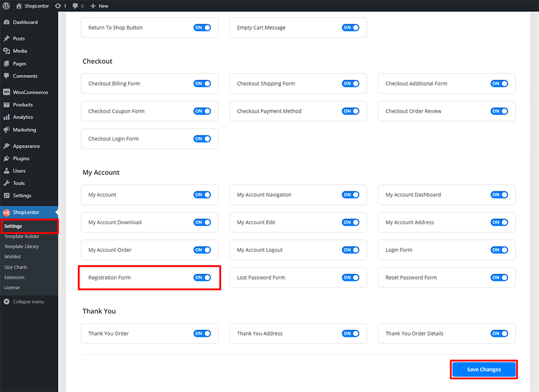Click the Analytics chart icon in sidebar
Image resolution: width=539 pixels, height=392 pixels.
pyautogui.click(x=7, y=117)
